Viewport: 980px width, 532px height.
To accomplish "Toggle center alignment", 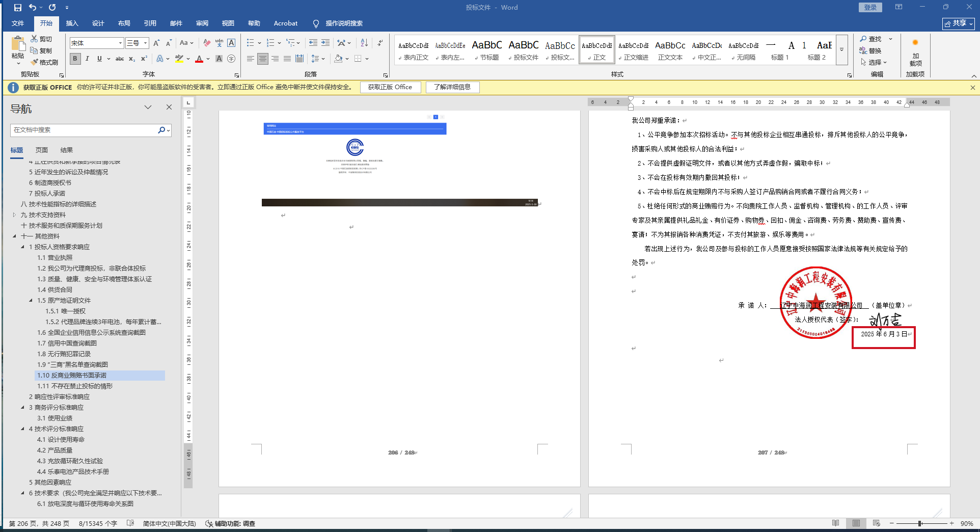I will click(263, 59).
